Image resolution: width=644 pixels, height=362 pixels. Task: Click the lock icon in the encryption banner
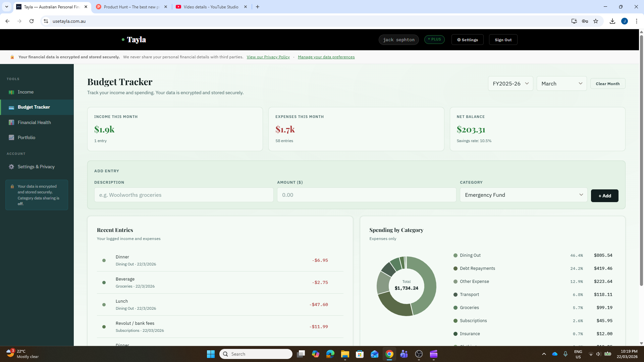click(x=12, y=57)
